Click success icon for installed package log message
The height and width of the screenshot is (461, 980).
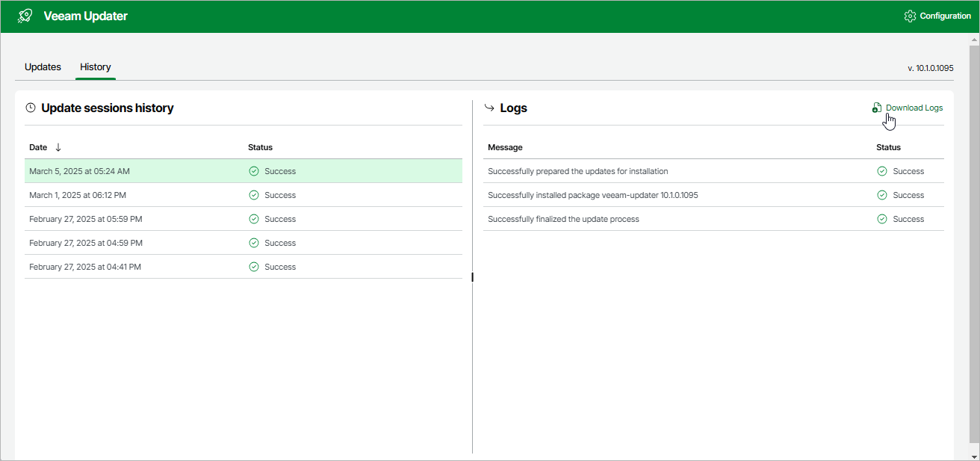coord(882,195)
